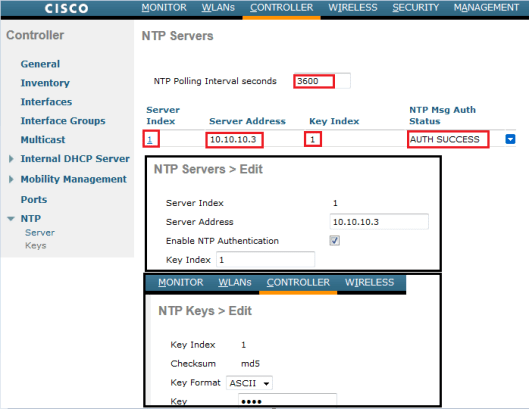Open the top WLANs menu
529x409 pixels.
tap(218, 7)
